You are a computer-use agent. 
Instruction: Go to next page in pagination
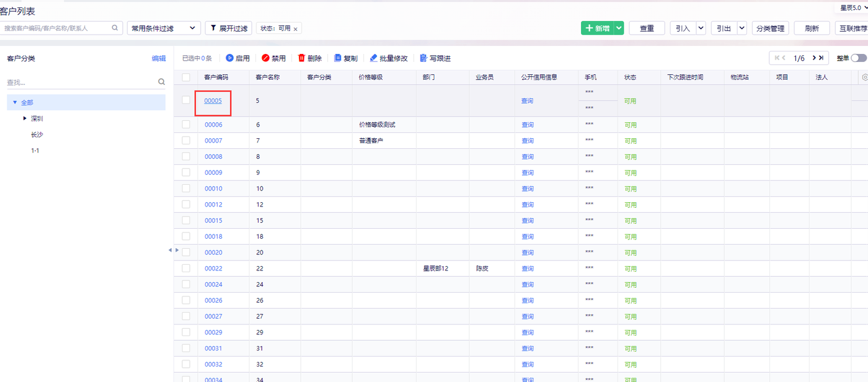tap(813, 58)
